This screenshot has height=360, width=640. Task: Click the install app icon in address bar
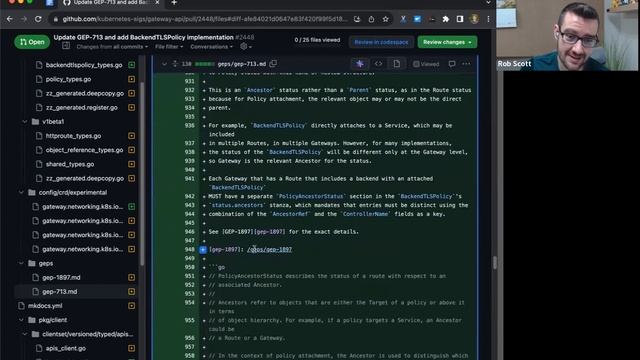click(357, 19)
